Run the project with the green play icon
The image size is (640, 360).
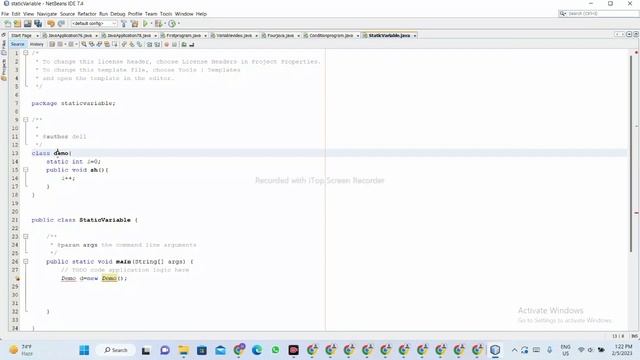(x=145, y=24)
